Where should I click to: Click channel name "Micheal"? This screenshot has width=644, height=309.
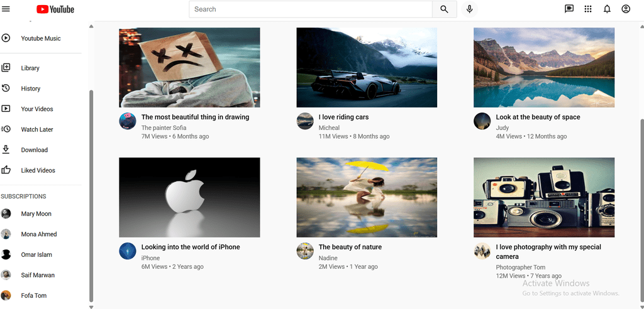329,127
